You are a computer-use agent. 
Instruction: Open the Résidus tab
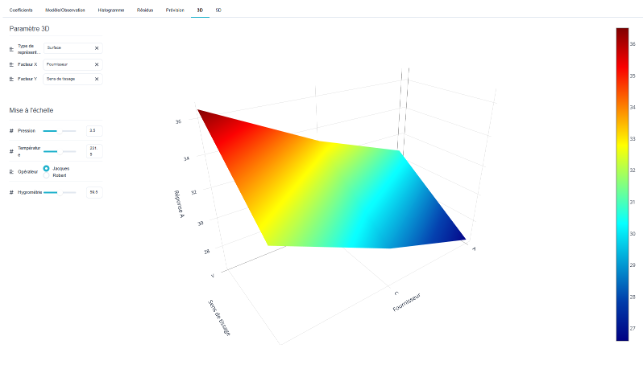pyautogui.click(x=145, y=10)
